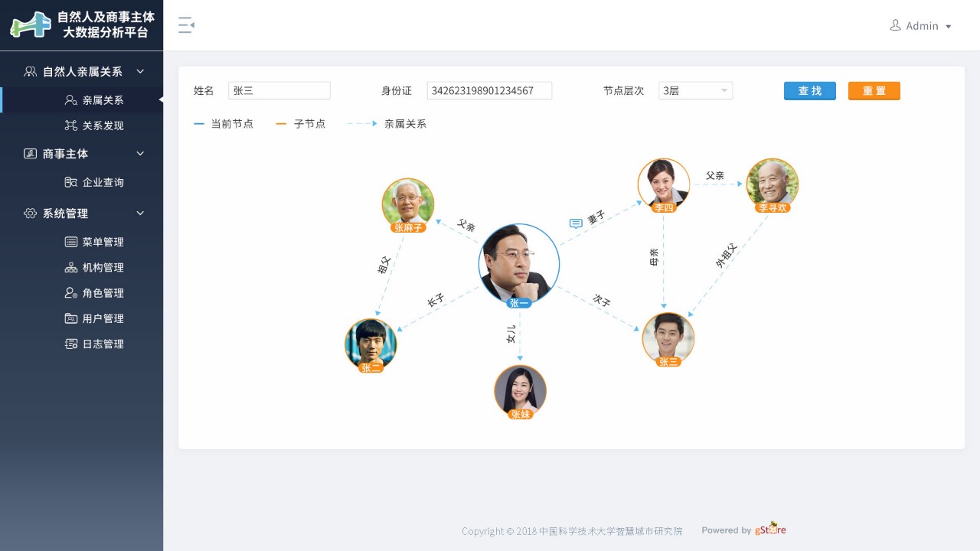Click the 身份证 number input field
980x551 pixels.
(x=489, y=90)
